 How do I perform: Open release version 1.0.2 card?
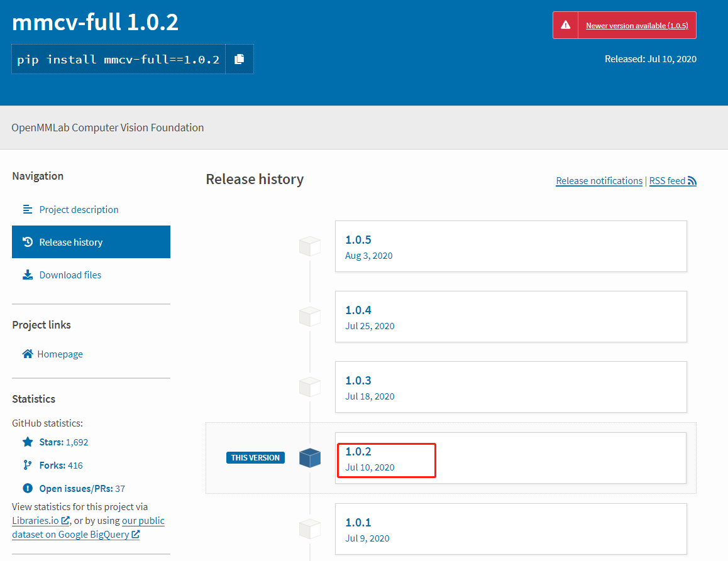(510, 458)
